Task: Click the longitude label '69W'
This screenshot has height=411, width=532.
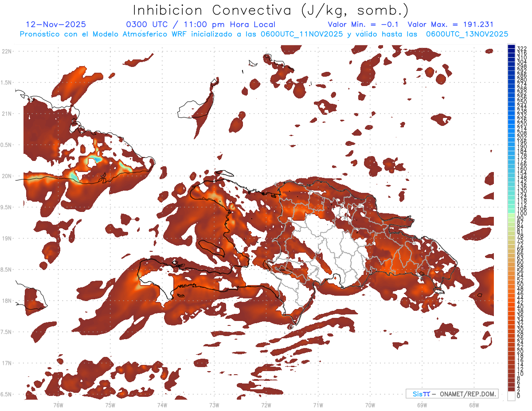Action: [422, 405]
